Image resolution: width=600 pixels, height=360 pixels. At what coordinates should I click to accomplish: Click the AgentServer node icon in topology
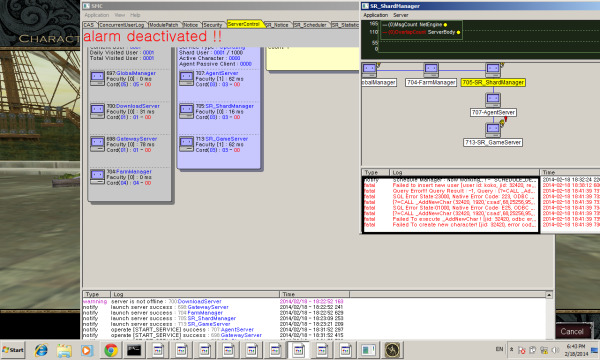493,100
